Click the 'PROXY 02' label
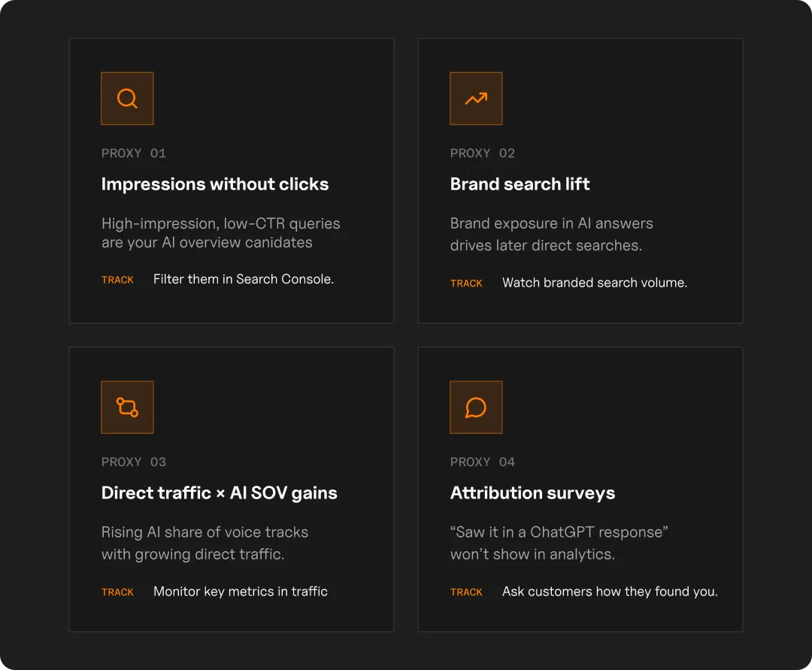 pyautogui.click(x=483, y=153)
